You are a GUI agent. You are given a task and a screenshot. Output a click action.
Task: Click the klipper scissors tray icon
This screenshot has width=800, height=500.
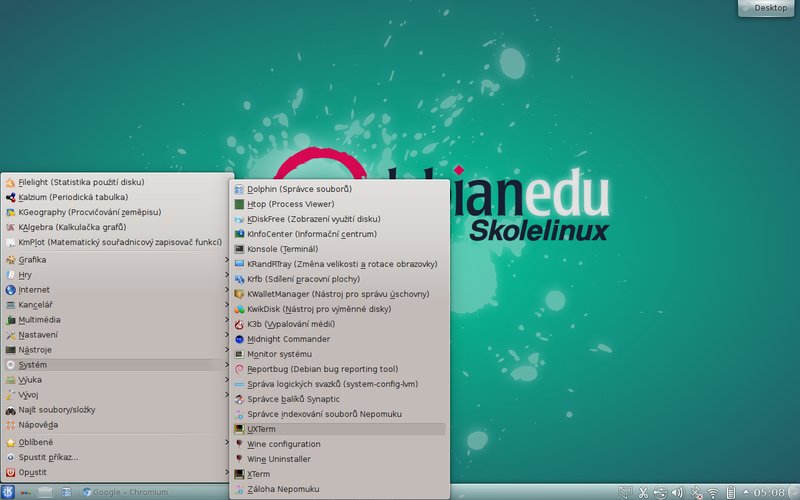pyautogui.click(x=643, y=492)
